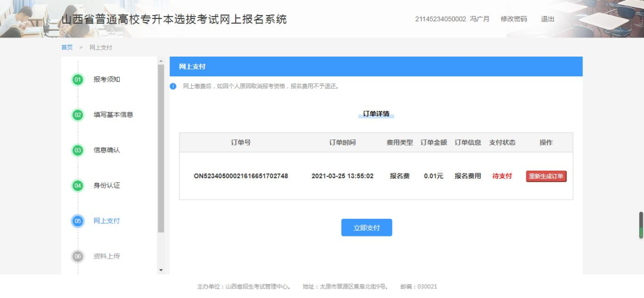644x298 pixels.
Task: Click the sidebar vertical scrollbar thumb
Action: click(x=160, y=148)
